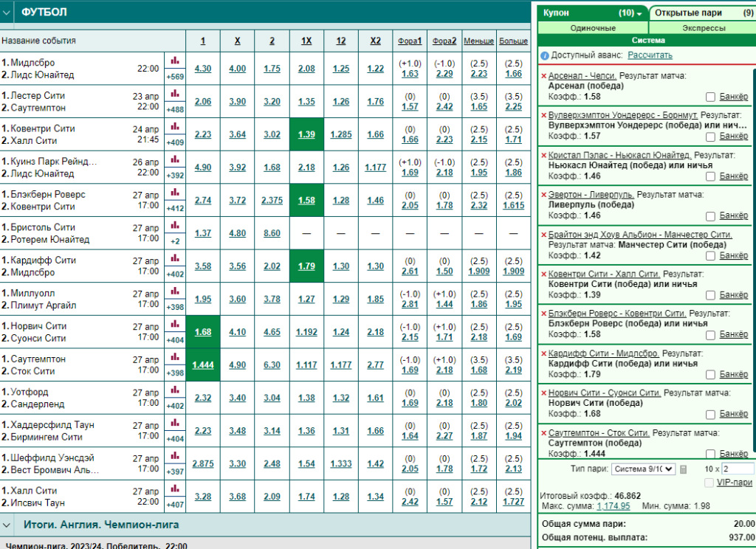Remove Саутгемптон - Сток Сити coupon bet

click(544, 433)
